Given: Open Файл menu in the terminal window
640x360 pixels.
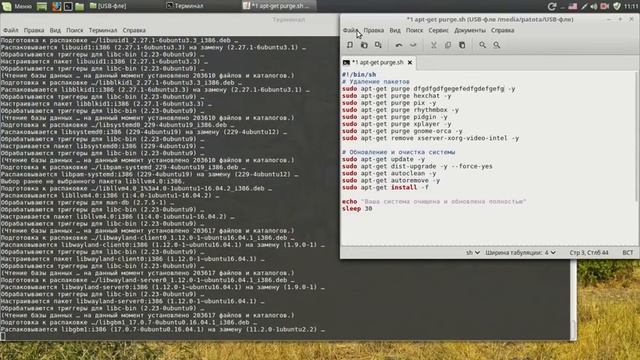Looking at the screenshot, I should point(11,30).
